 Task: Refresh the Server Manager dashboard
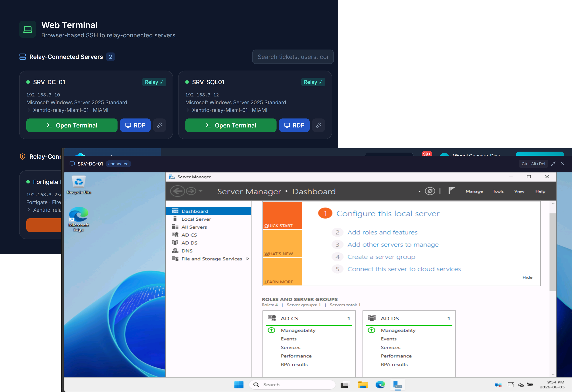[430, 191]
